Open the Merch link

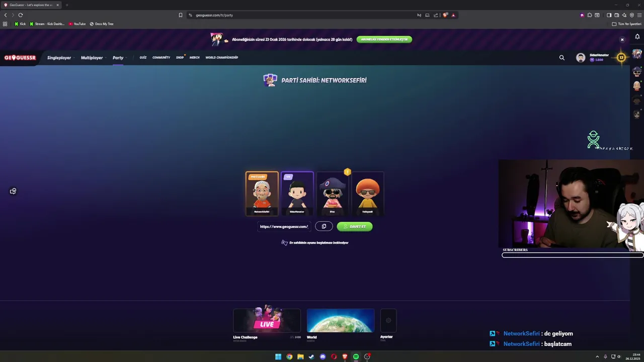(x=194, y=57)
